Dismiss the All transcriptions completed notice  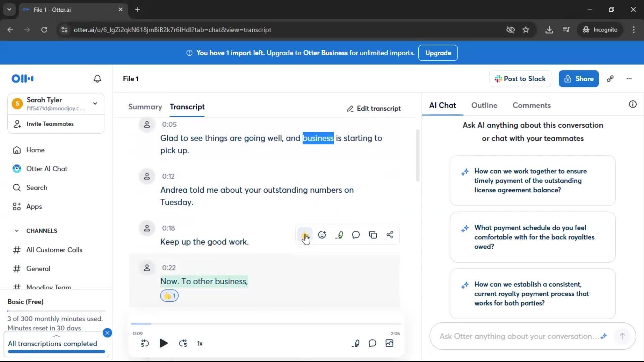107,333
